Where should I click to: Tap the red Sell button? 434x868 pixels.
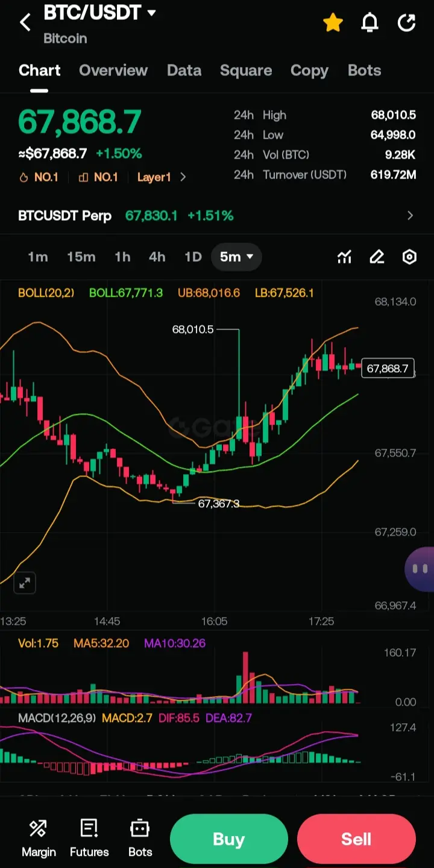click(x=356, y=839)
